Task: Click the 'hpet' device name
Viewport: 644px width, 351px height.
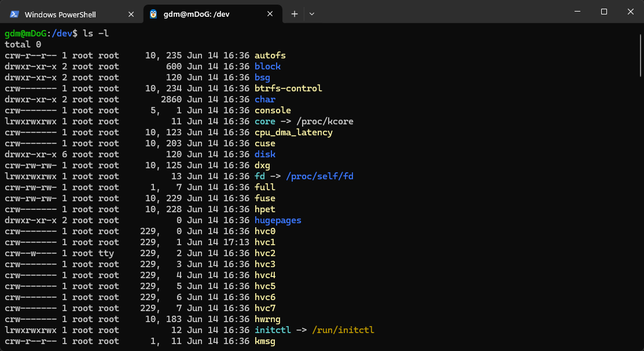Action: point(265,209)
